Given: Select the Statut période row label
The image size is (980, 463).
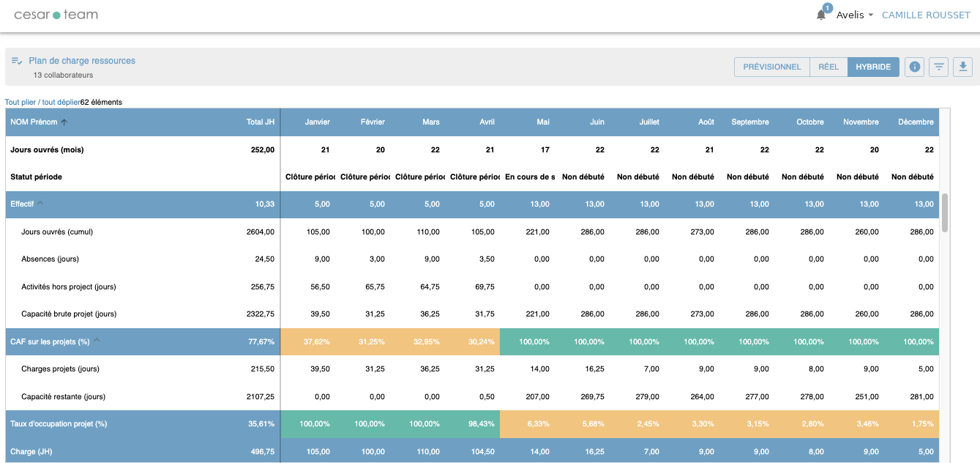Looking at the screenshot, I should [37, 177].
